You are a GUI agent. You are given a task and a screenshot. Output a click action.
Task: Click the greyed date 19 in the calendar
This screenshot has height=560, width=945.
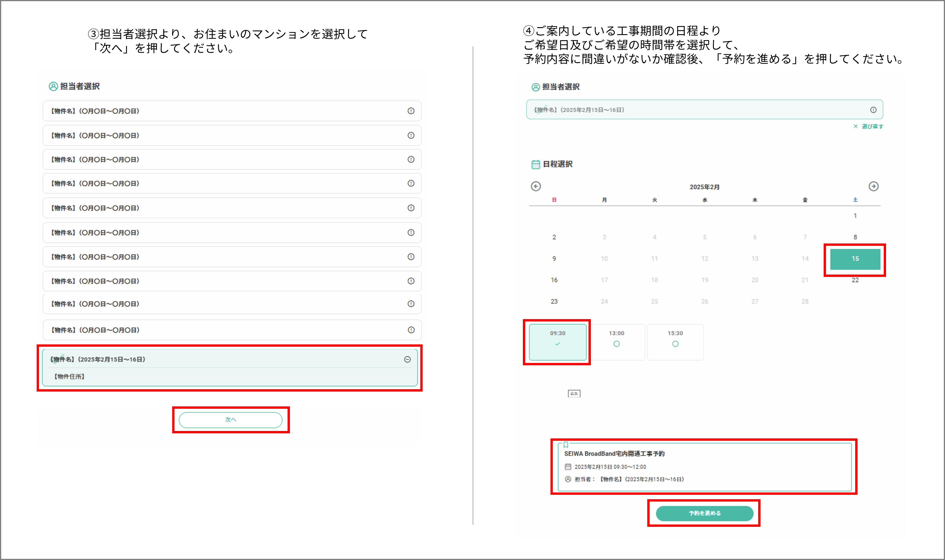[704, 280]
